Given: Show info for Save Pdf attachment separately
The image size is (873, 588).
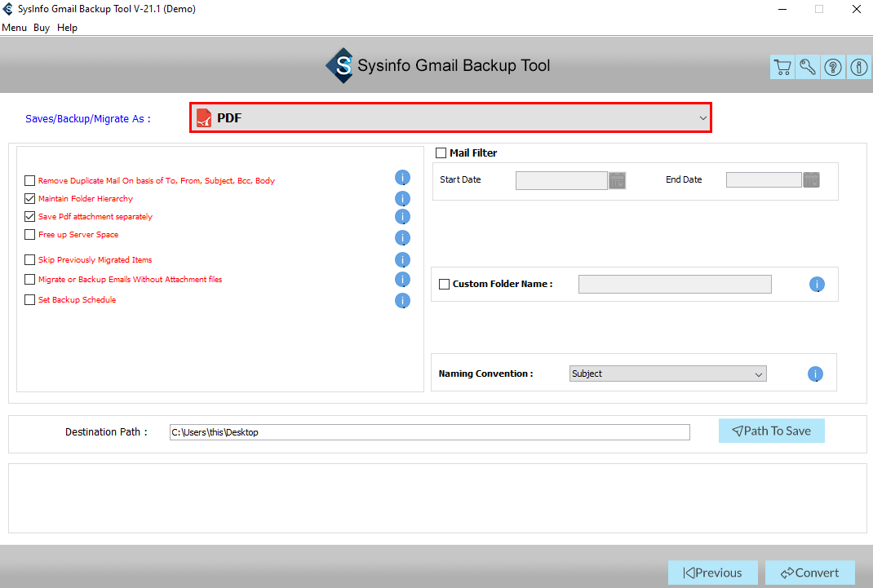Looking at the screenshot, I should click(x=402, y=216).
